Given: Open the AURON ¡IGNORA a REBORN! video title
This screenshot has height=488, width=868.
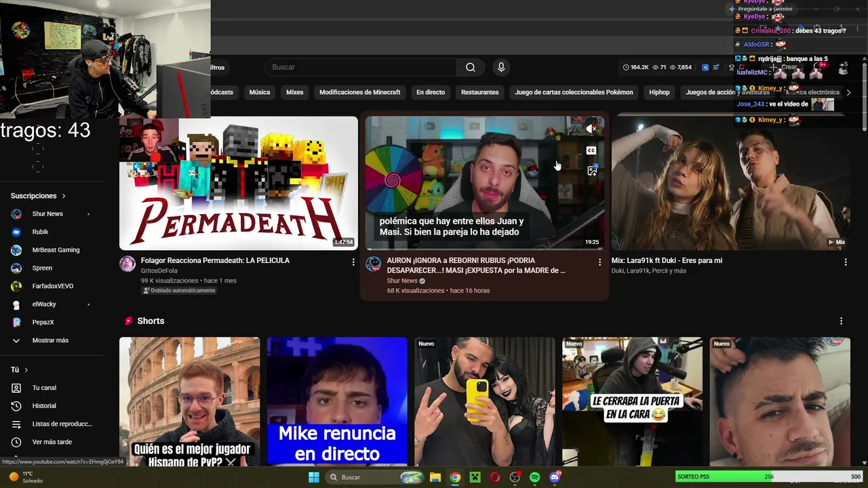Looking at the screenshot, I should point(476,265).
